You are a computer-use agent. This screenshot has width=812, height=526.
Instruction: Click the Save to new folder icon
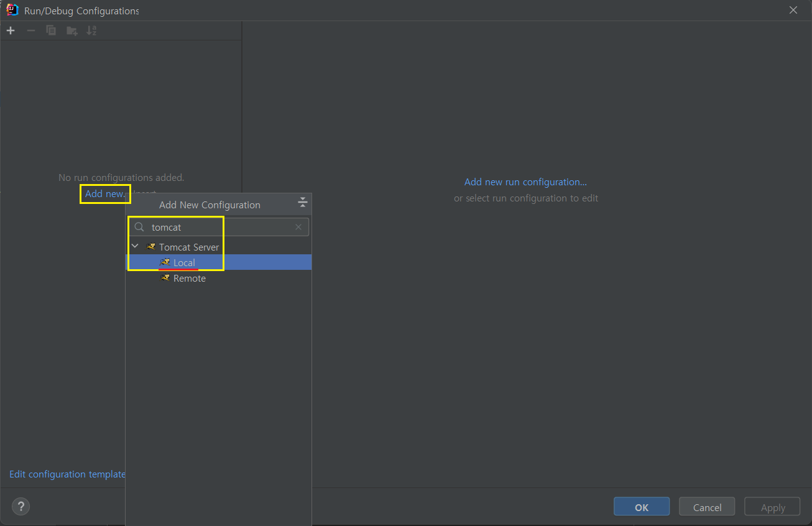72,30
